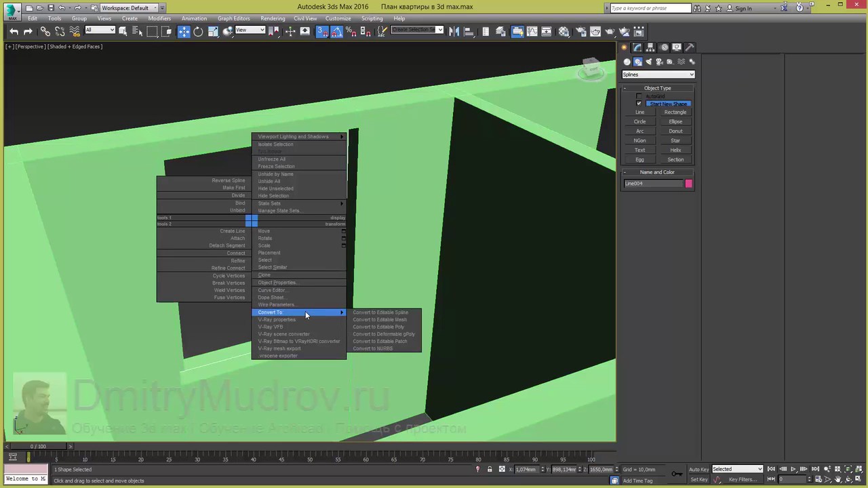Jump to the animation start frame
This screenshot has width=868, height=488.
pyautogui.click(x=771, y=469)
